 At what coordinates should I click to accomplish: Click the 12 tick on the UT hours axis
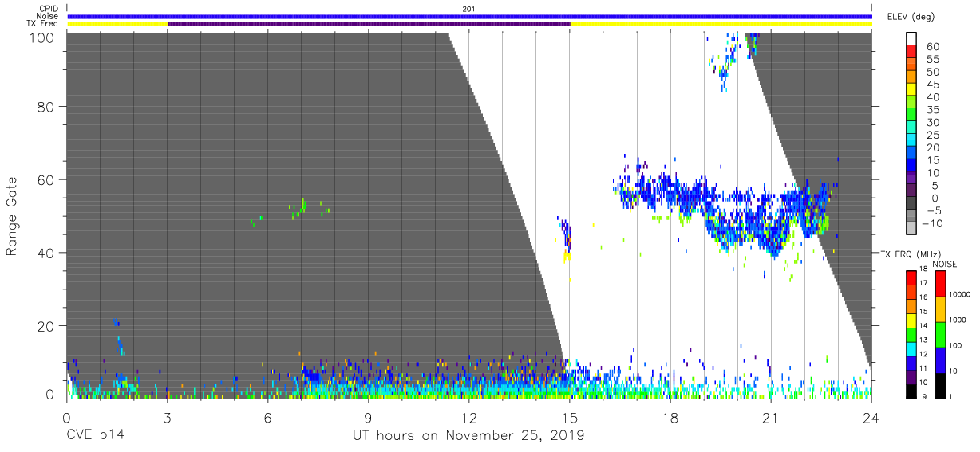pos(468,417)
